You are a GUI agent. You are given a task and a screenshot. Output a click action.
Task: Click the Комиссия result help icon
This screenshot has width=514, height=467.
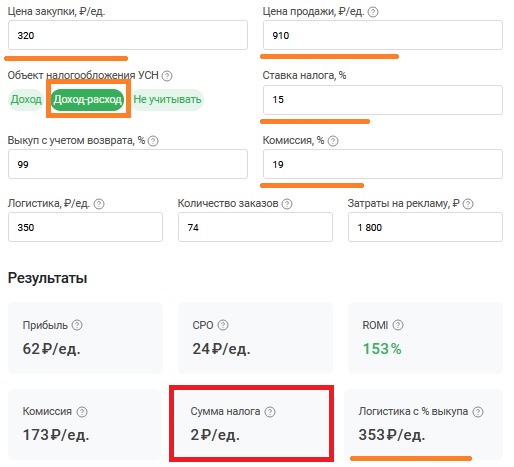pyautogui.click(x=82, y=412)
